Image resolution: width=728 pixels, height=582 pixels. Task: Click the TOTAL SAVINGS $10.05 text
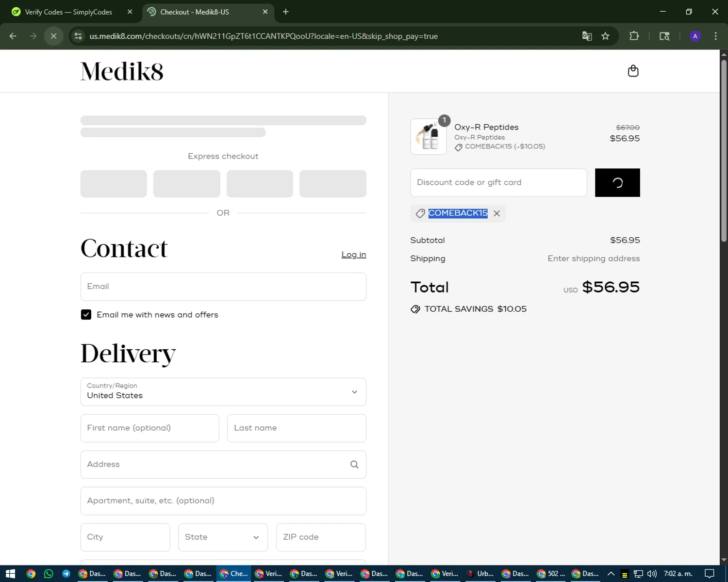475,309
